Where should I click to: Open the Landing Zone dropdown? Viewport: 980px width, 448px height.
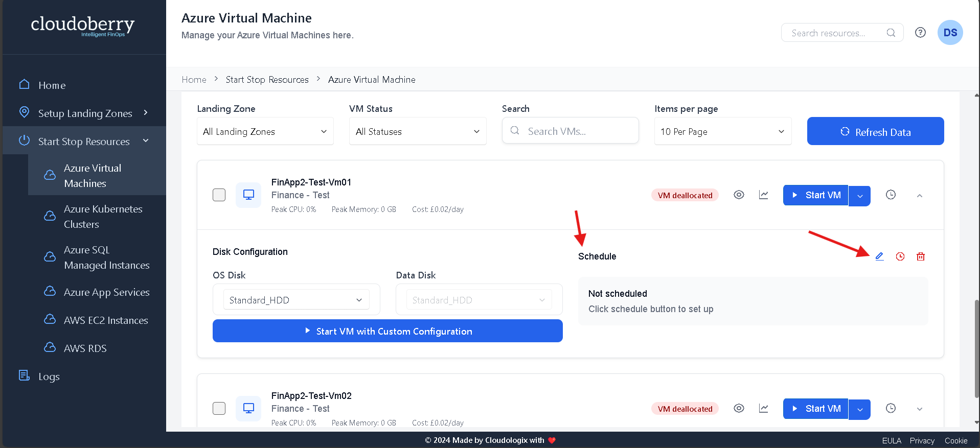click(x=265, y=131)
